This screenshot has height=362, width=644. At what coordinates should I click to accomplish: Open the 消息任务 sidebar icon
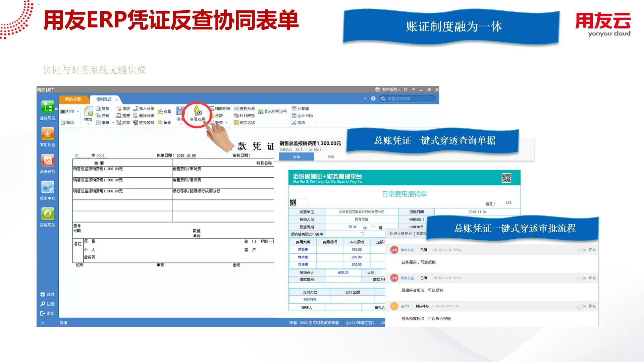coord(47,161)
